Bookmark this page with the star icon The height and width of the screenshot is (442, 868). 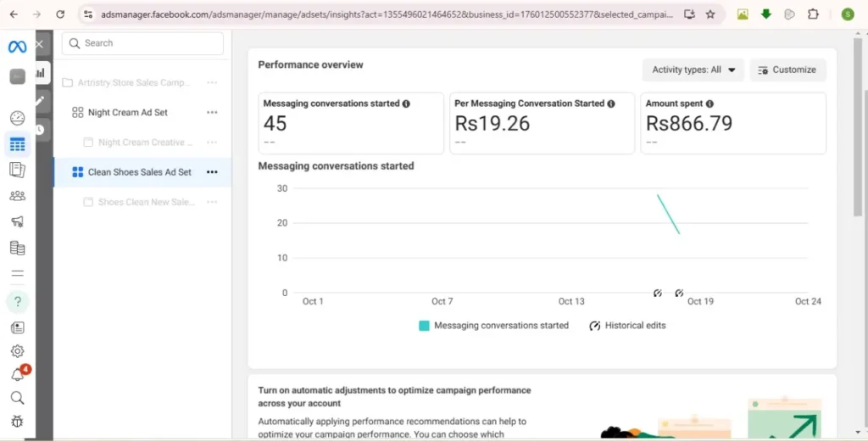click(x=710, y=14)
